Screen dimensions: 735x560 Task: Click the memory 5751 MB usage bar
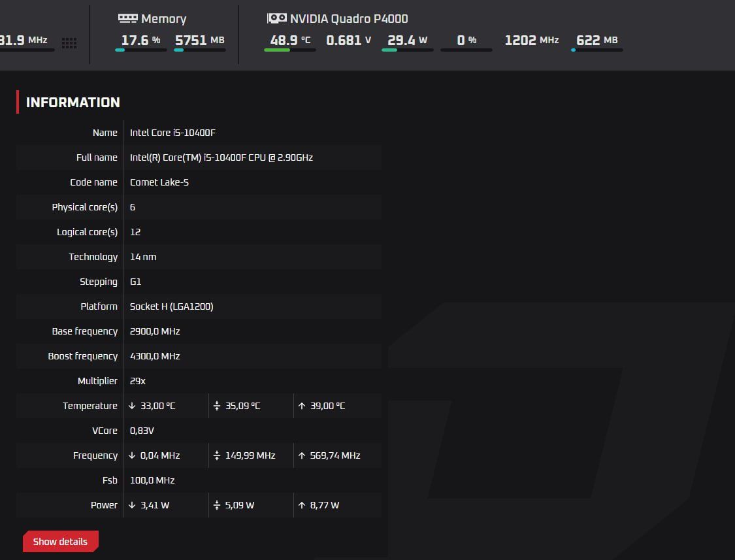tap(200, 50)
